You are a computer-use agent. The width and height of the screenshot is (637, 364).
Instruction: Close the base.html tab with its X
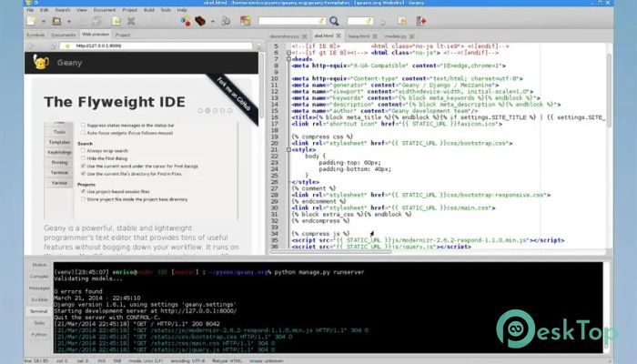(x=375, y=36)
